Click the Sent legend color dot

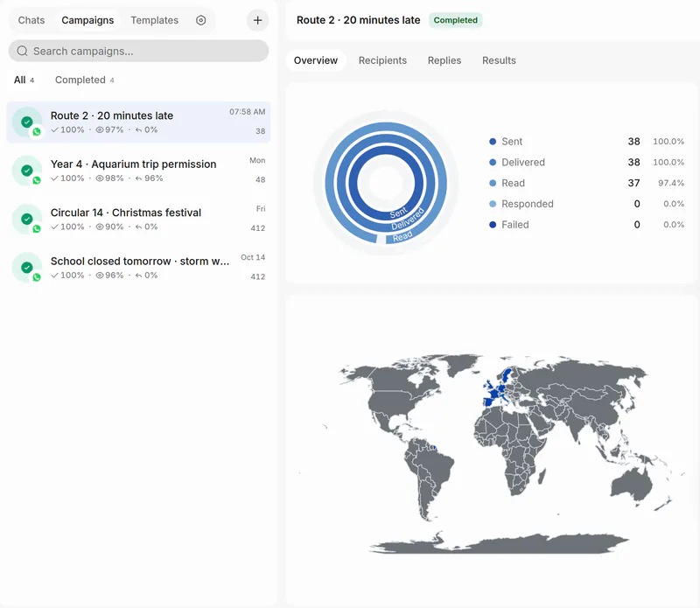pyautogui.click(x=493, y=142)
